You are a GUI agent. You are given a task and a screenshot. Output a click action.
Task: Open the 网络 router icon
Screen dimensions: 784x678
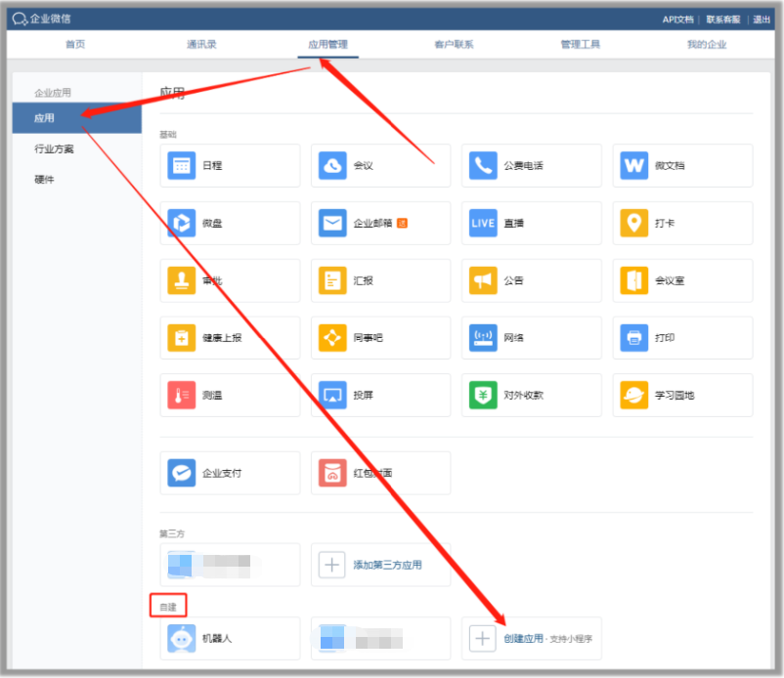(x=483, y=338)
